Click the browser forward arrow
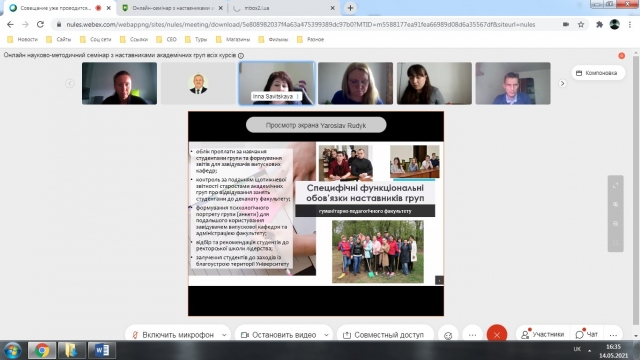The width and height of the screenshot is (640, 360). [x=25, y=24]
